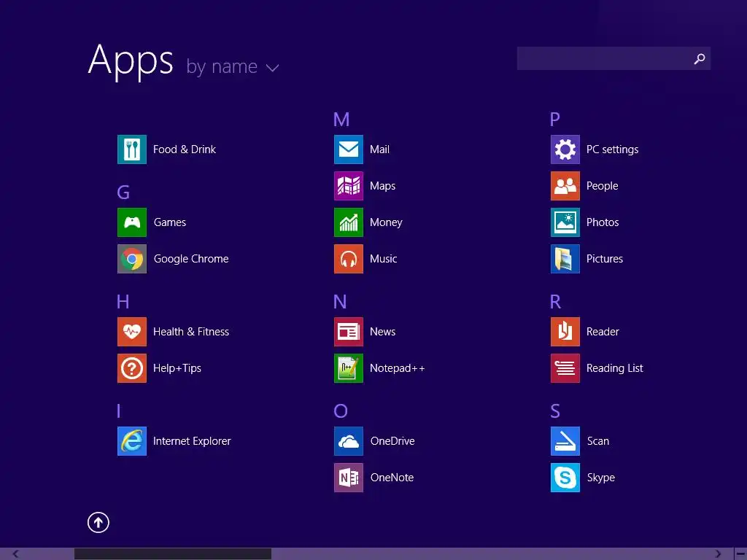Launch the Games app icon
The height and width of the screenshot is (560, 747).
132,222
